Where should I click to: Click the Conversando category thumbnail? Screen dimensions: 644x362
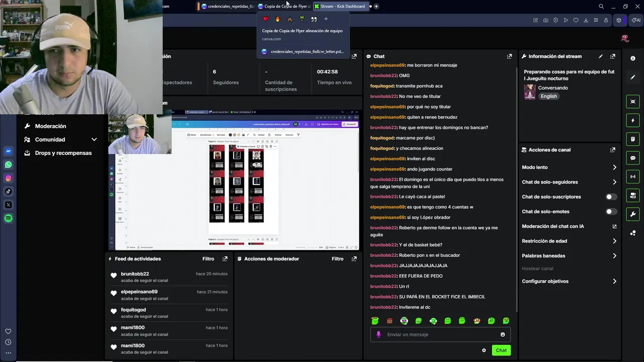tap(530, 92)
